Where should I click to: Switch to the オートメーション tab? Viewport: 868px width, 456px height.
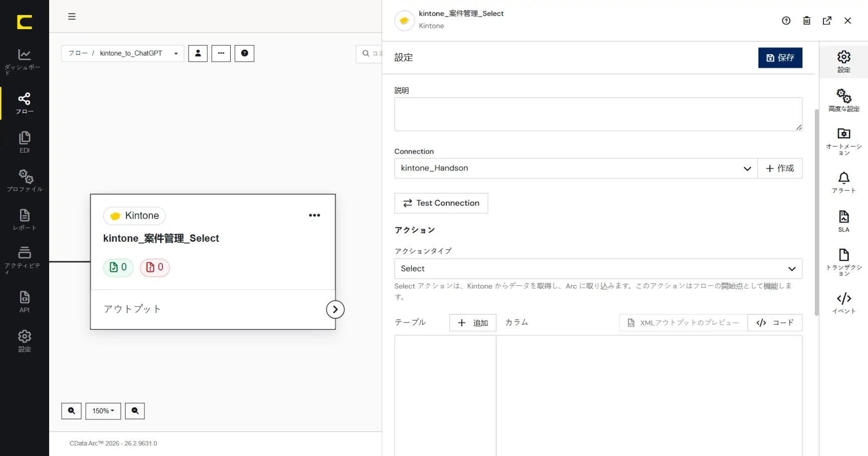(x=844, y=141)
